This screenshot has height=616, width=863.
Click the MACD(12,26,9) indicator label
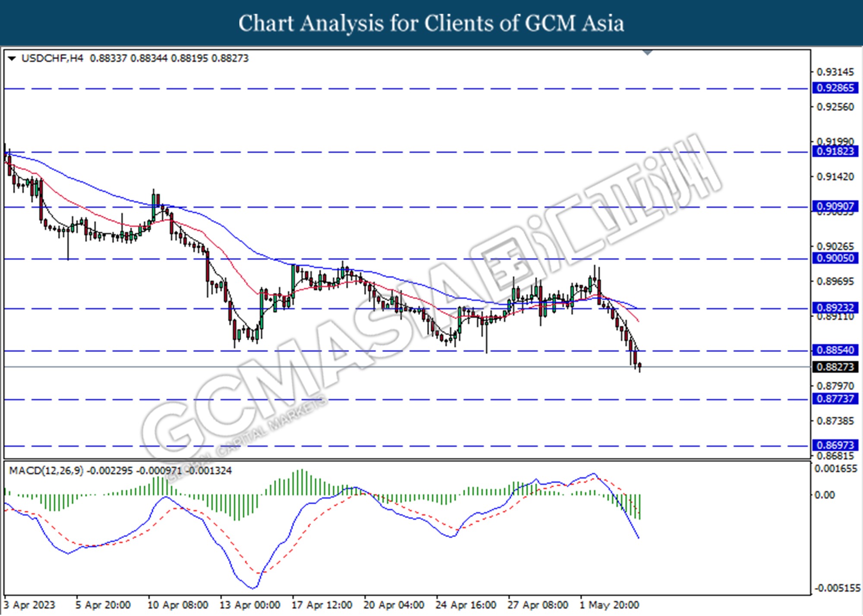46,471
